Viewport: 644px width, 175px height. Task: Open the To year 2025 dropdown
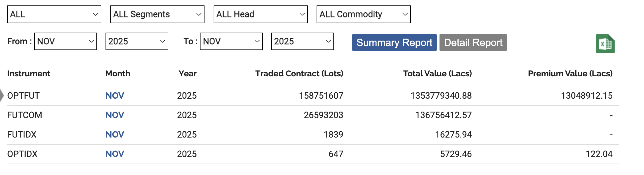coord(302,41)
